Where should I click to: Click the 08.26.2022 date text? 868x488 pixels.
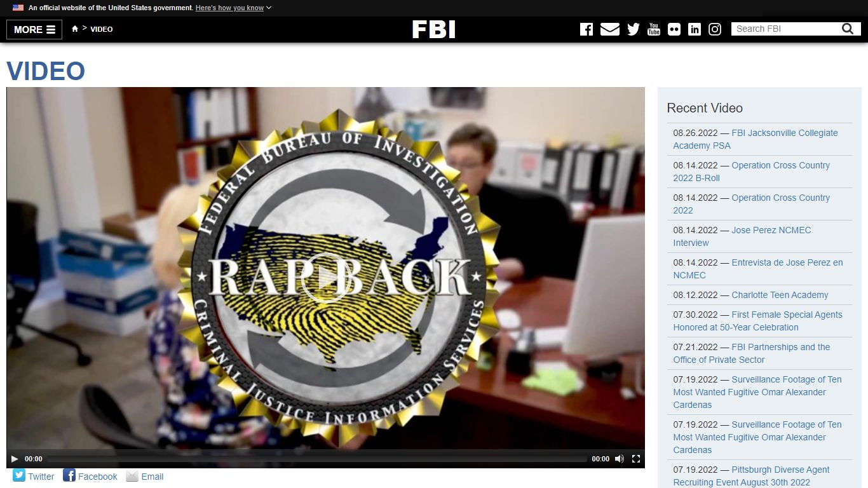click(x=696, y=133)
